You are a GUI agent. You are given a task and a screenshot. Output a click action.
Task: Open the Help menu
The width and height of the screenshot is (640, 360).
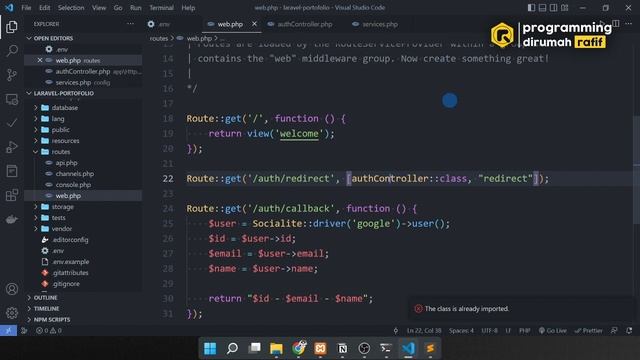(188, 8)
